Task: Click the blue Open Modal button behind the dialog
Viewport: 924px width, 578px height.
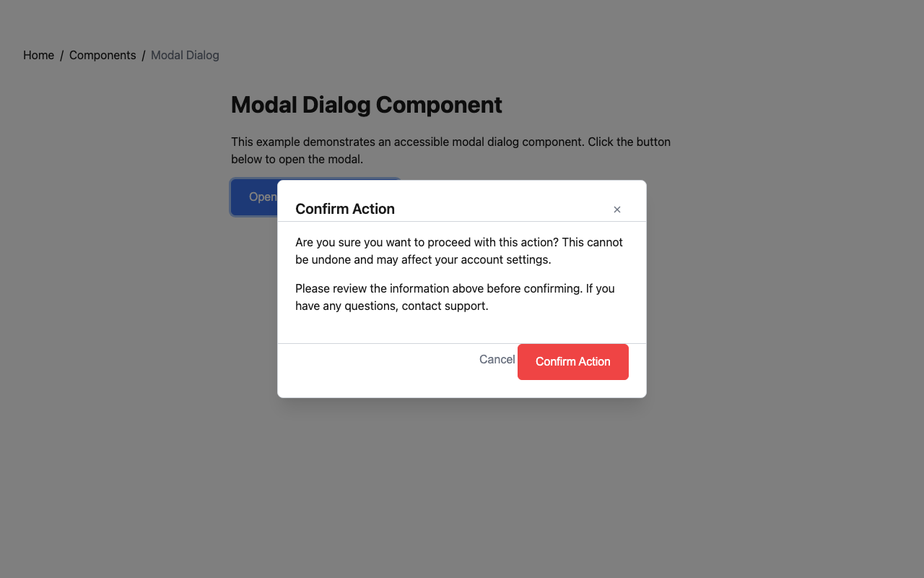Action: tap(253, 197)
